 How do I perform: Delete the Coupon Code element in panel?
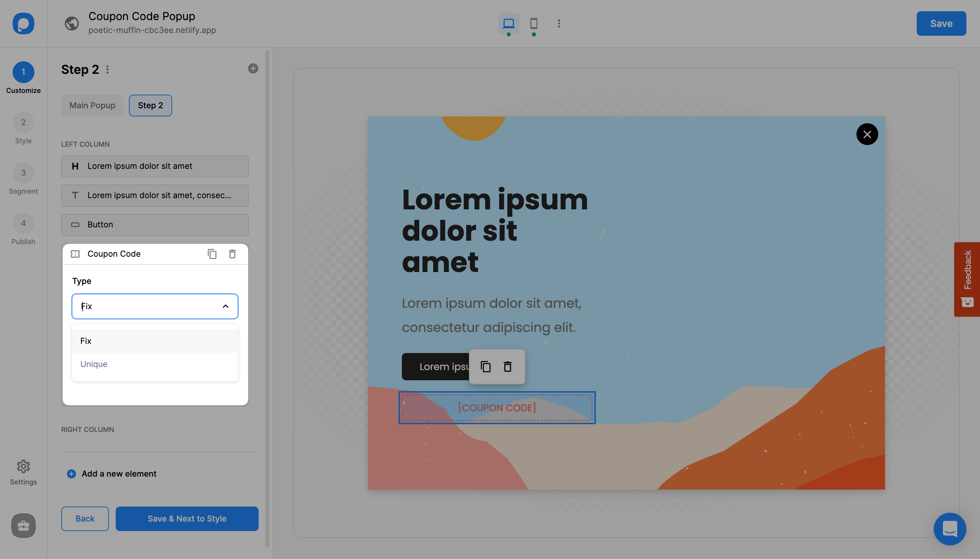232,254
